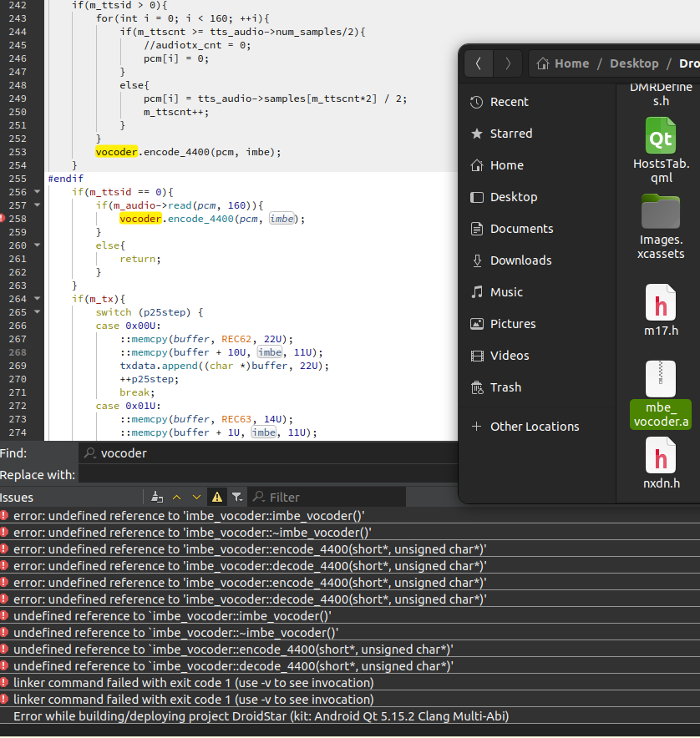Screen dimensions: 700x738
Task: Collapse the fold arrow at line 265
Action: pos(38,312)
